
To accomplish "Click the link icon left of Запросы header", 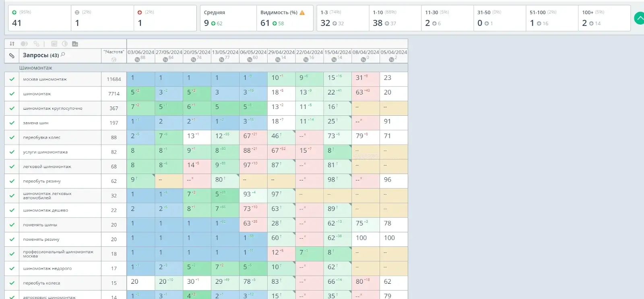I will click(12, 55).
